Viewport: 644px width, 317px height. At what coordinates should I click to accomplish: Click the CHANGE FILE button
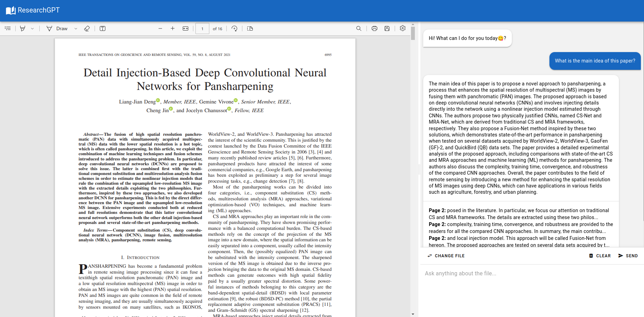(x=446, y=256)
